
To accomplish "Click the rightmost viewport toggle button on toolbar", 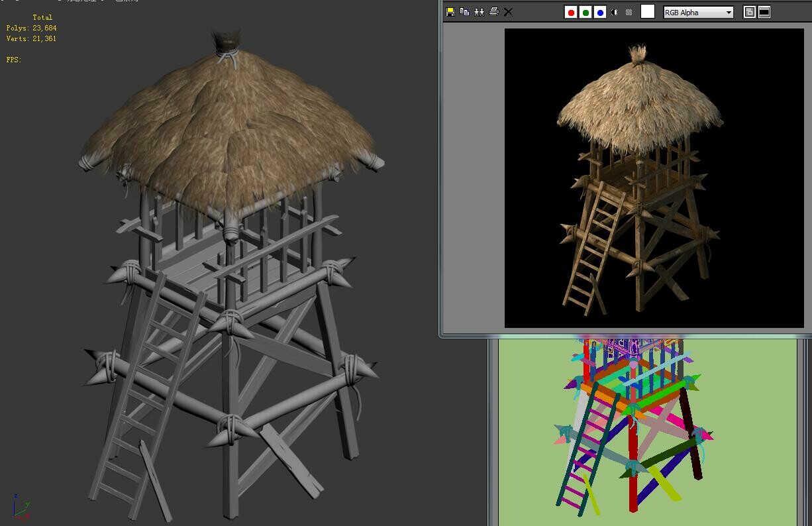I will click(x=764, y=11).
